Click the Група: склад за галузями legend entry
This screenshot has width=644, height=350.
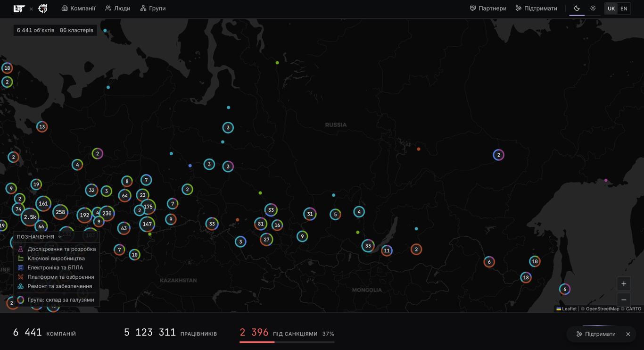pyautogui.click(x=56, y=300)
